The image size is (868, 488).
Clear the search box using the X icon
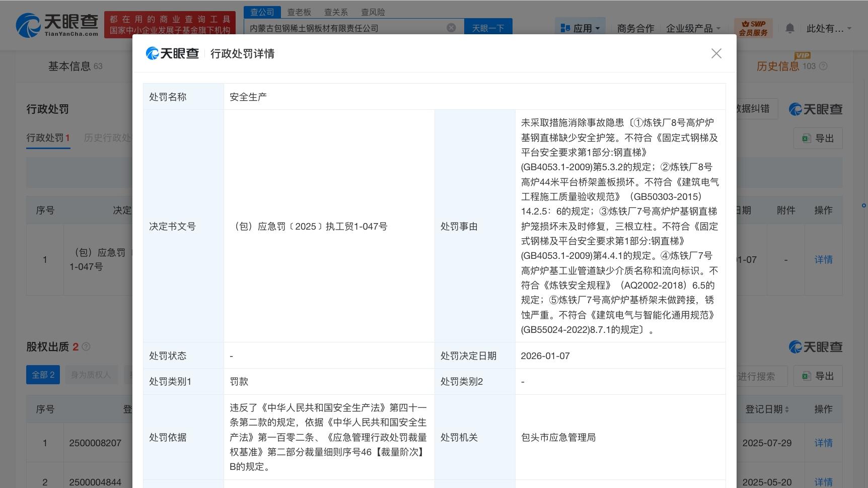click(x=451, y=28)
